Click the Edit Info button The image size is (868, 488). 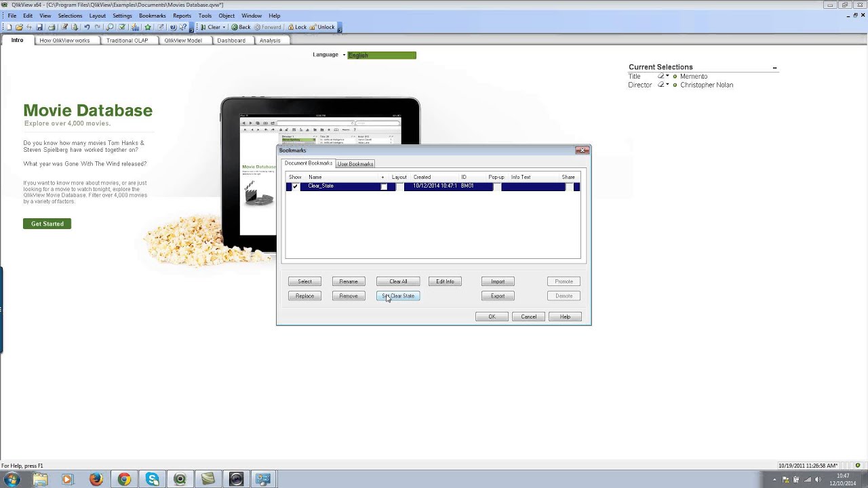tap(445, 282)
